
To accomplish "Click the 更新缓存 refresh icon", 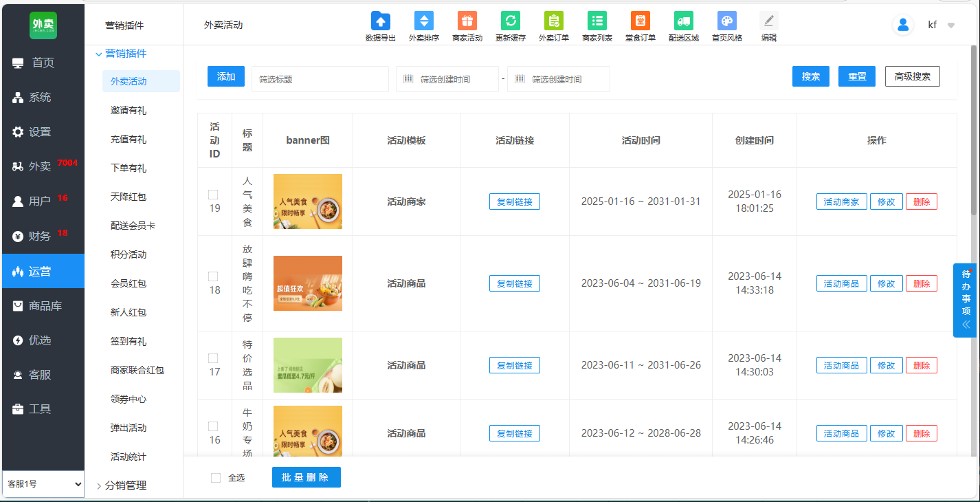I will click(x=510, y=21).
